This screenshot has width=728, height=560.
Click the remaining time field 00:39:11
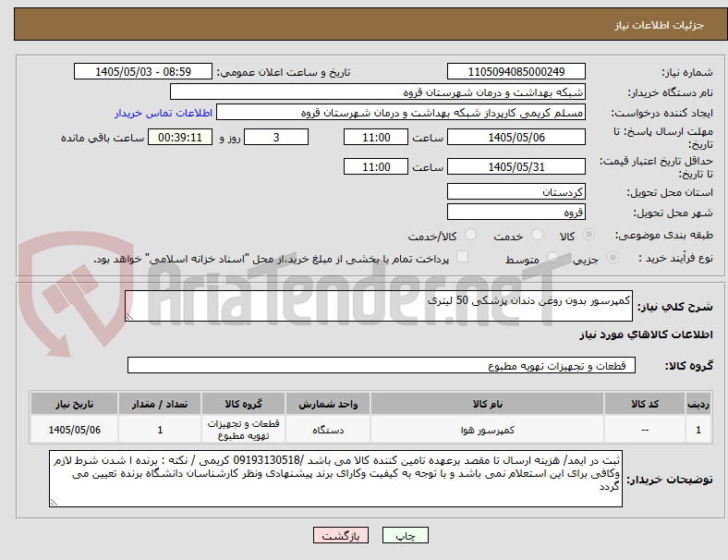click(x=180, y=137)
